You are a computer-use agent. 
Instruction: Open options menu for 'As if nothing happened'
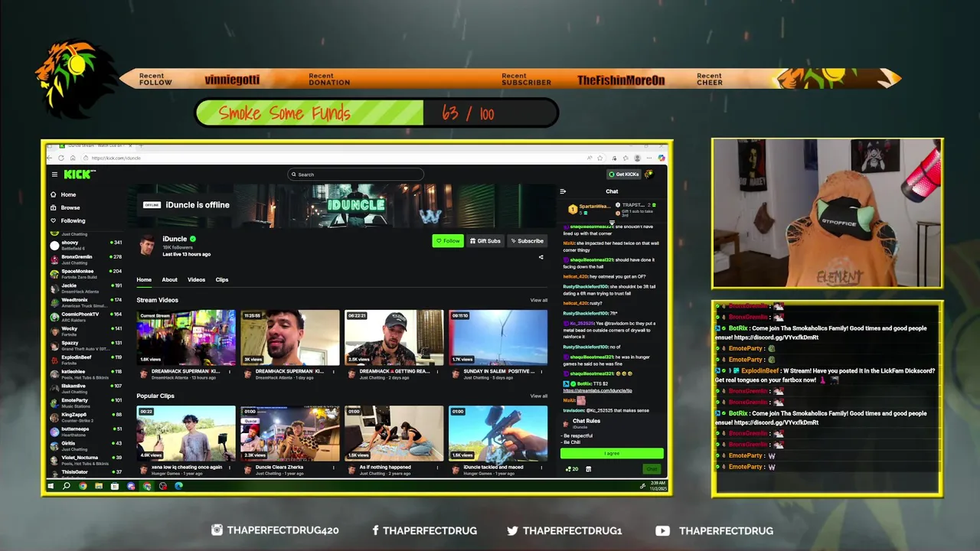pos(438,468)
